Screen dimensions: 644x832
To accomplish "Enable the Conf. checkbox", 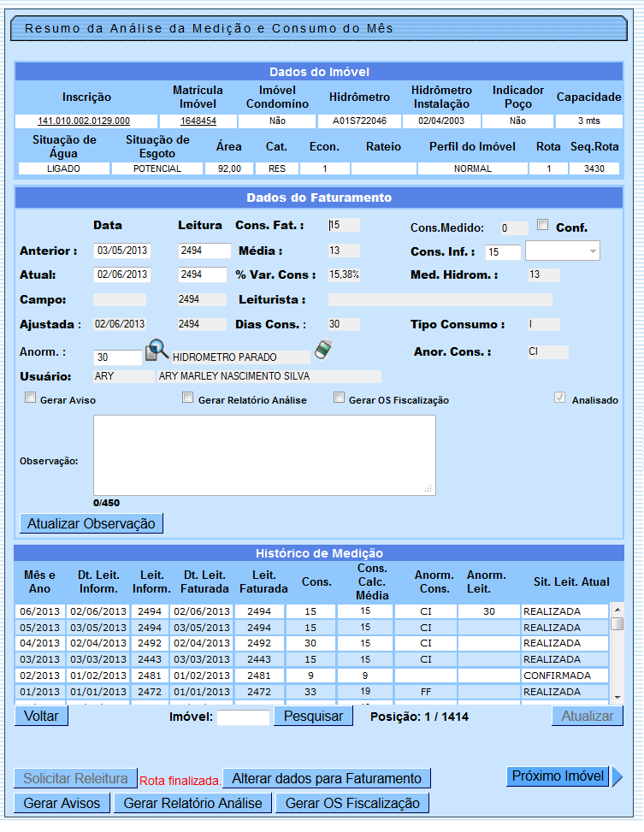I will coord(542,225).
